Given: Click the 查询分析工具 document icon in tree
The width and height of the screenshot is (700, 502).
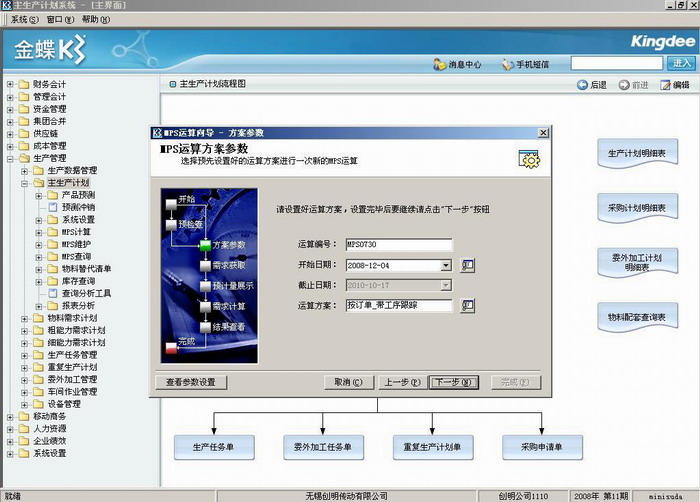Looking at the screenshot, I should [x=53, y=293].
